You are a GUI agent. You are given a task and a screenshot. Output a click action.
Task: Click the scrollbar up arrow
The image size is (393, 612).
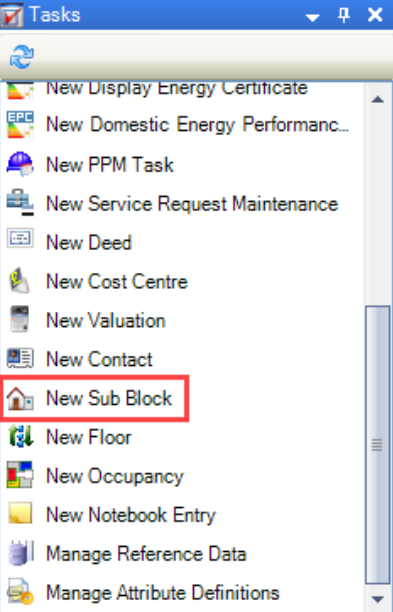[x=377, y=100]
